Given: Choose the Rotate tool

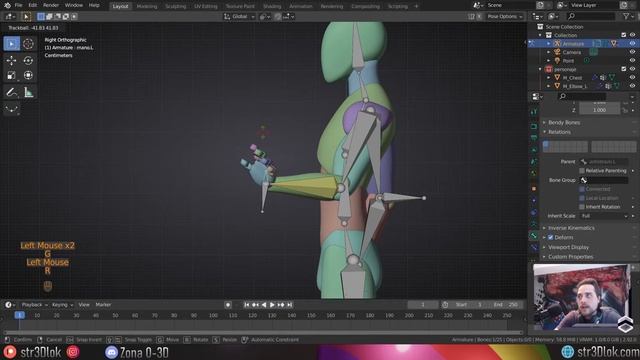Looking at the screenshot, I should [28, 60].
